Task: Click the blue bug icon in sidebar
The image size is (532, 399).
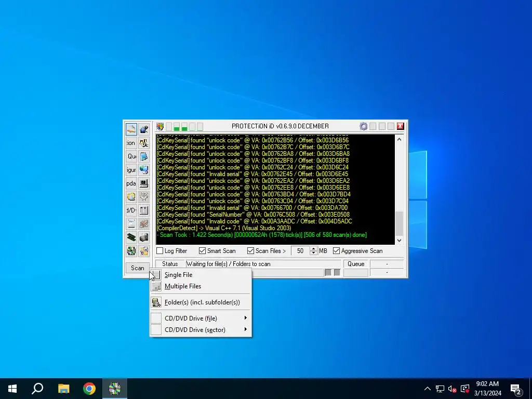Action: [x=144, y=129]
